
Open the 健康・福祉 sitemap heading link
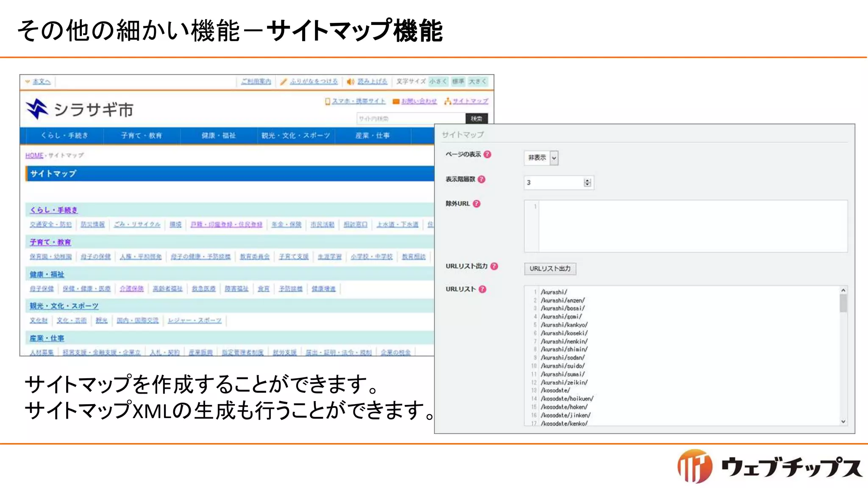[47, 274]
